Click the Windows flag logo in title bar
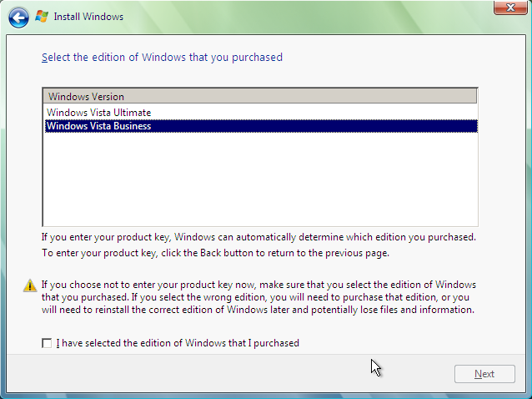The height and width of the screenshot is (399, 532). (42, 17)
